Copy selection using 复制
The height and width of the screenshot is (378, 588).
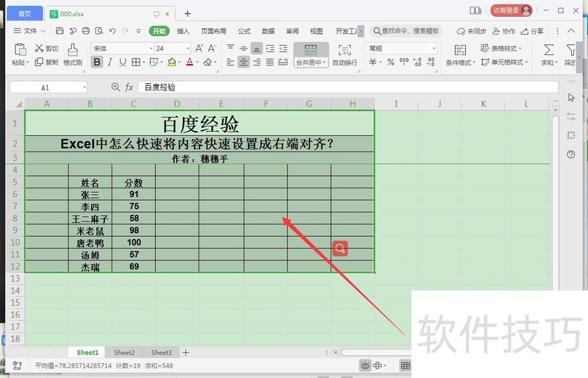tap(46, 62)
